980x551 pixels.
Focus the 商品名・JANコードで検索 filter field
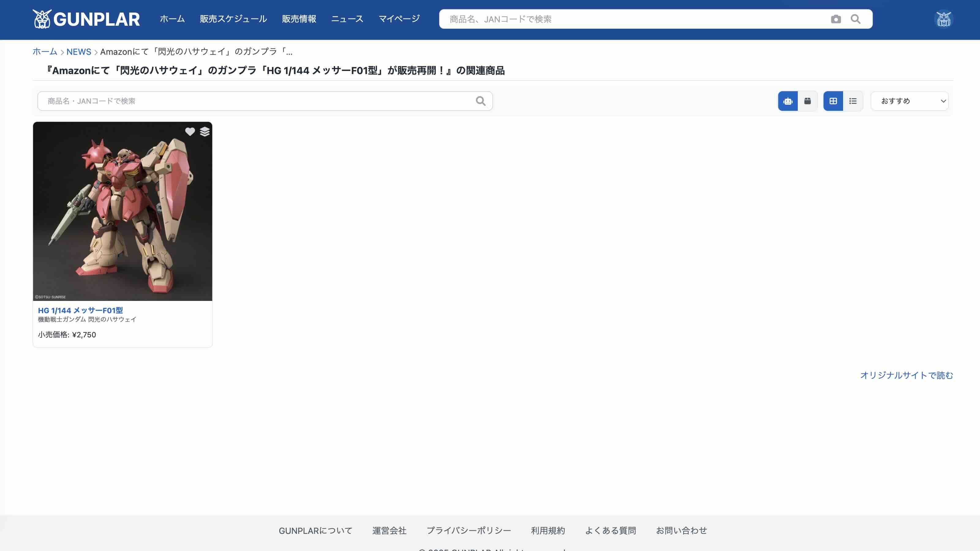pos(265,101)
